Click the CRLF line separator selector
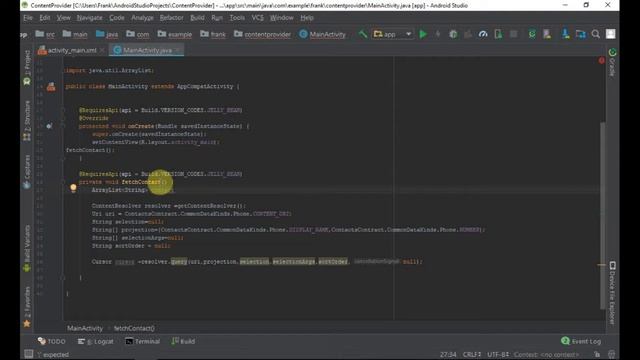Image resolution: width=640 pixels, height=360 pixels. 472,354
